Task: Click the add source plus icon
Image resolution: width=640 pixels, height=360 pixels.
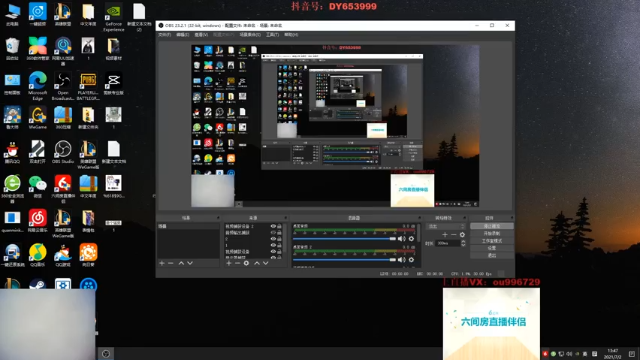Action: (229, 263)
